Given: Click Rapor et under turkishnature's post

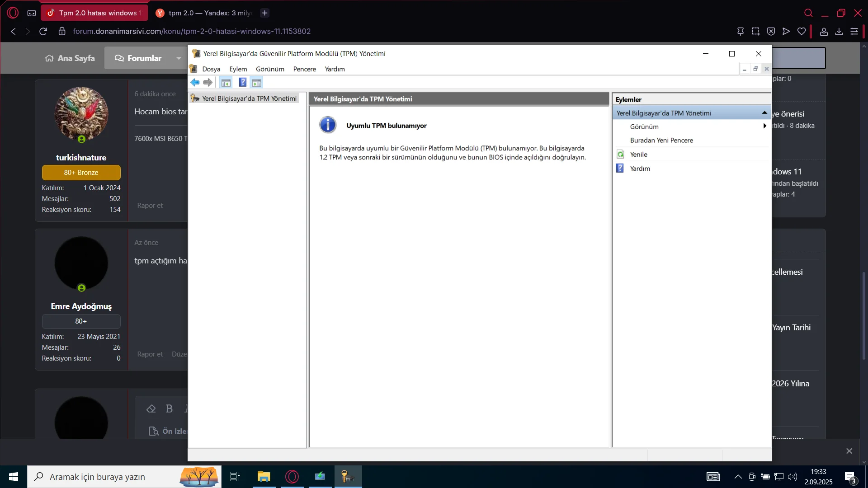Looking at the screenshot, I should point(150,206).
